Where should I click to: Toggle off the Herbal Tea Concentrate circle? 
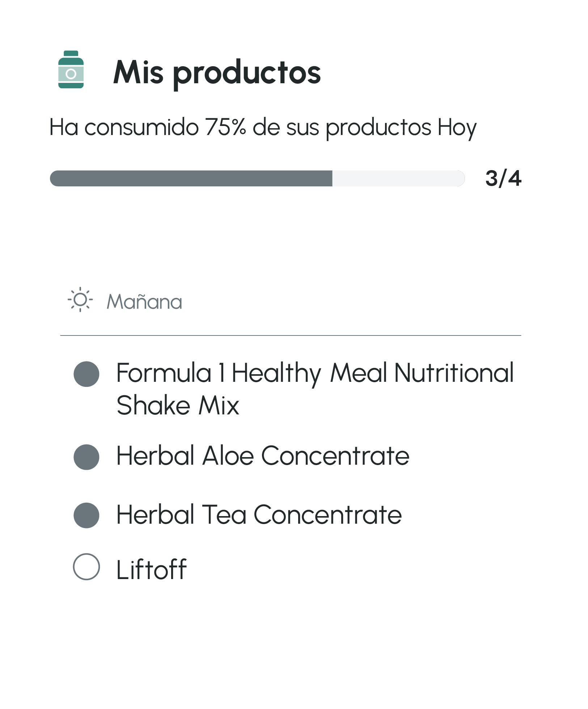86,515
